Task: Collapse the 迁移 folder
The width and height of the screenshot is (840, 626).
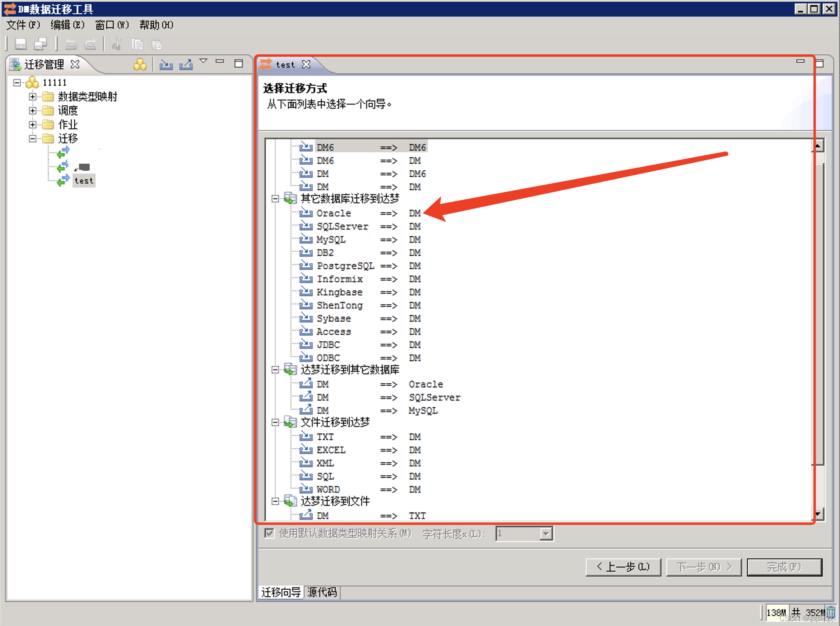Action: (x=32, y=139)
